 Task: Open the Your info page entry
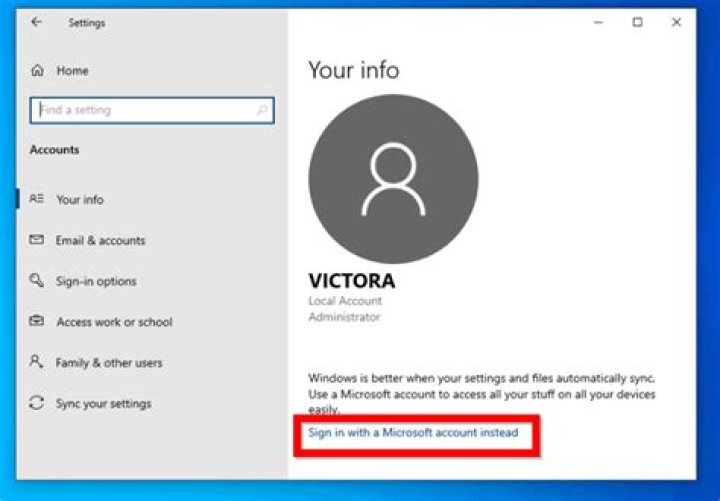pos(80,200)
